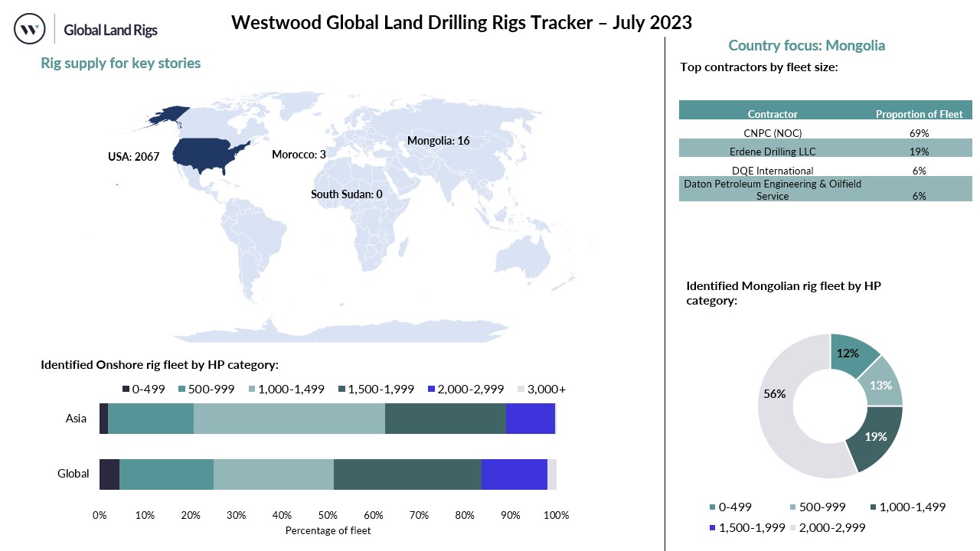Screen dimensions: 980x551
Task: Select the Erdene Drilling LLC table row
Action: point(825,152)
